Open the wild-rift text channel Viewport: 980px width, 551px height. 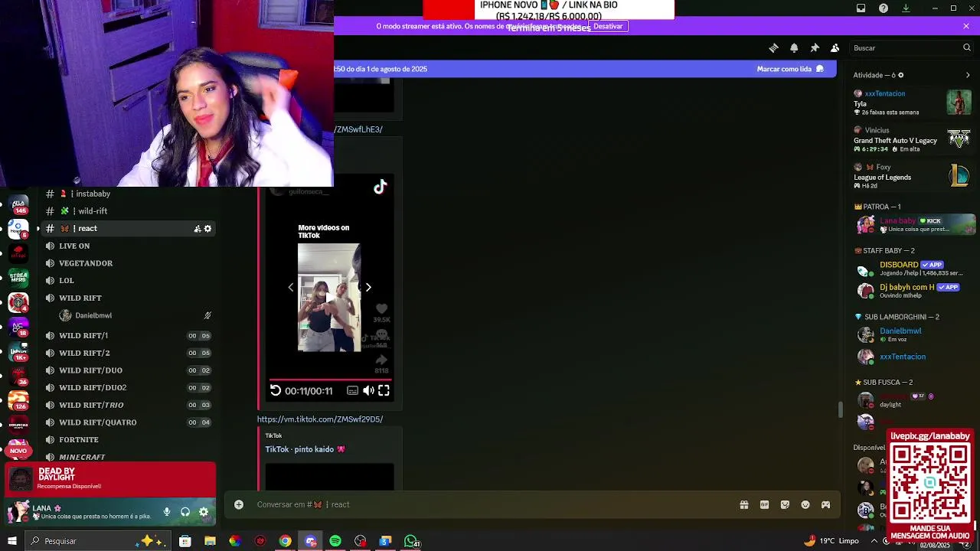click(128, 211)
